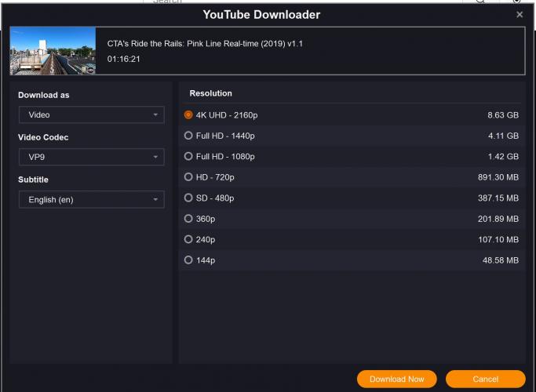Viewport: 536px width, 392px height.
Task: Select the 240p resolution radio
Action: point(188,239)
